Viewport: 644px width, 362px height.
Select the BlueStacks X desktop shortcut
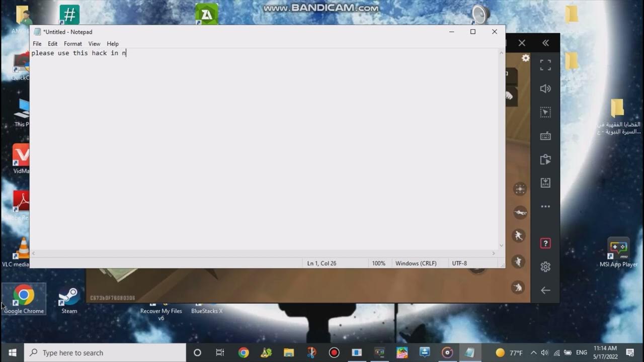pos(207,309)
